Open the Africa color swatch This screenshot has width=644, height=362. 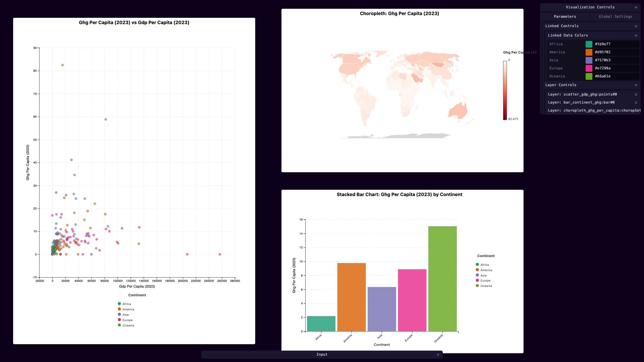click(x=589, y=44)
